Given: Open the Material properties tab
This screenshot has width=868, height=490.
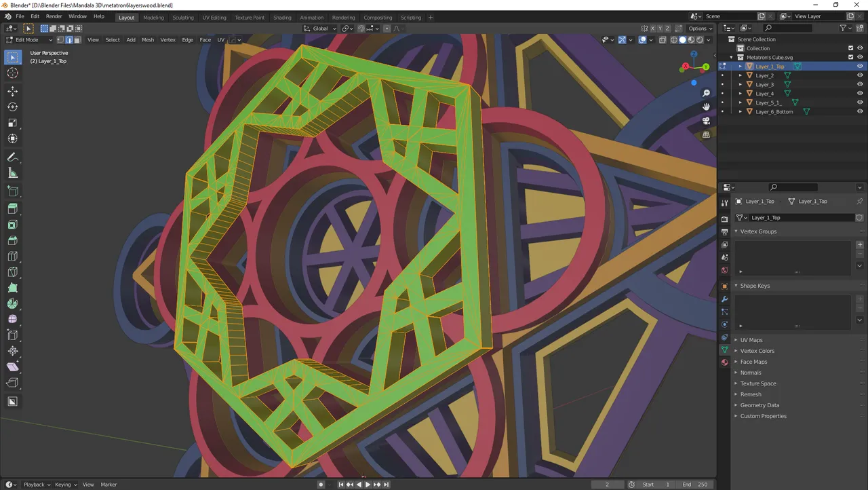Looking at the screenshot, I should 724,362.
